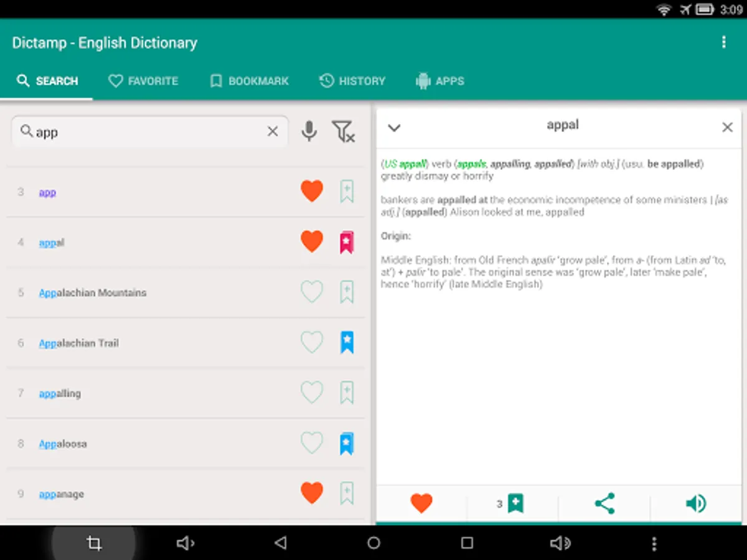Unfavorite the word 'app'
This screenshot has height=560, width=747.
point(312,191)
